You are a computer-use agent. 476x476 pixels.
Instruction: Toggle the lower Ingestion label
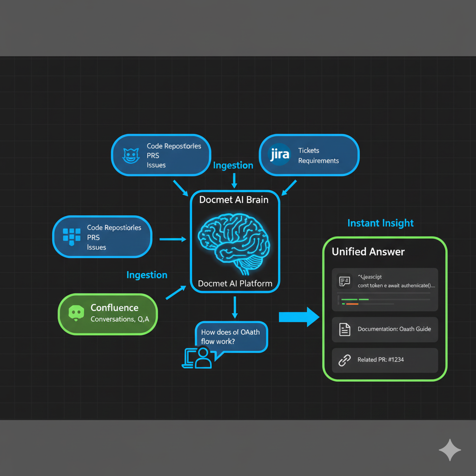coord(146,275)
